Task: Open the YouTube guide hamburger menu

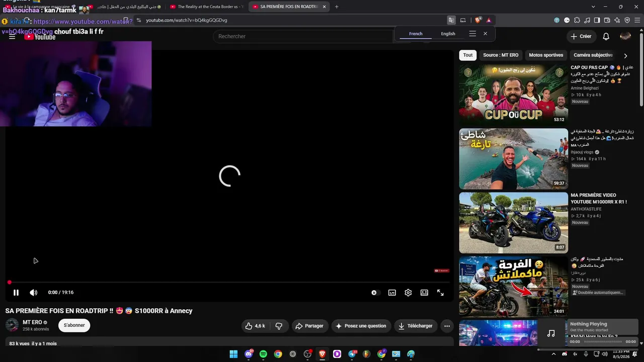Action: pyautogui.click(x=12, y=37)
